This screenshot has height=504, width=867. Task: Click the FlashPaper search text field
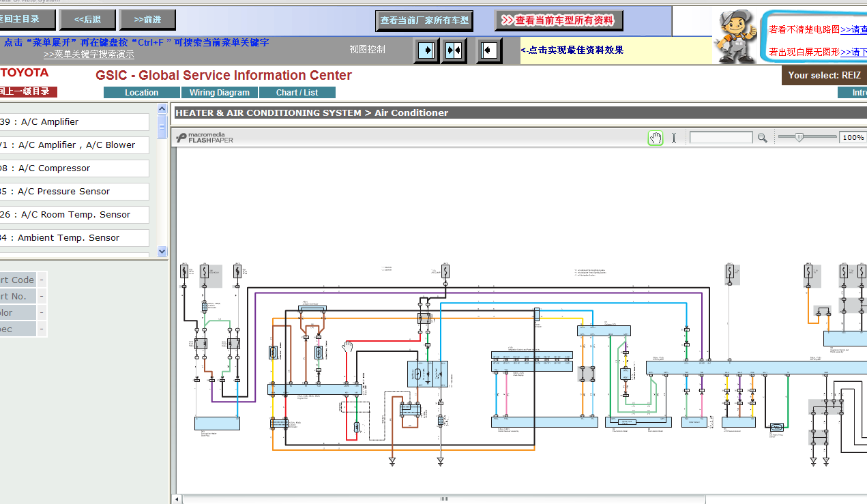click(x=721, y=138)
